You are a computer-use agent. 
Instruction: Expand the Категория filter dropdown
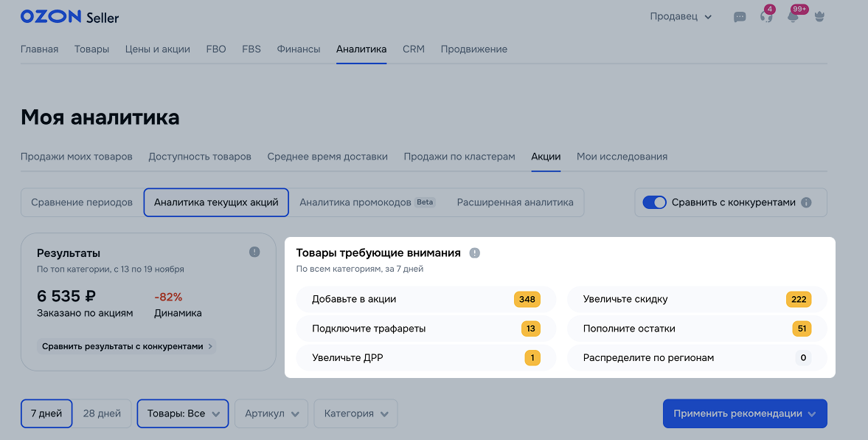355,413
